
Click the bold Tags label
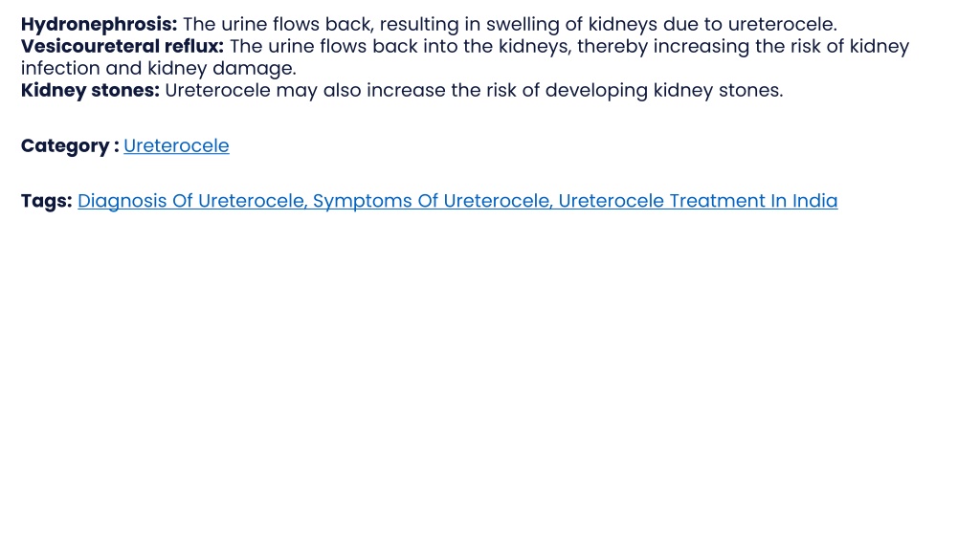(x=46, y=201)
